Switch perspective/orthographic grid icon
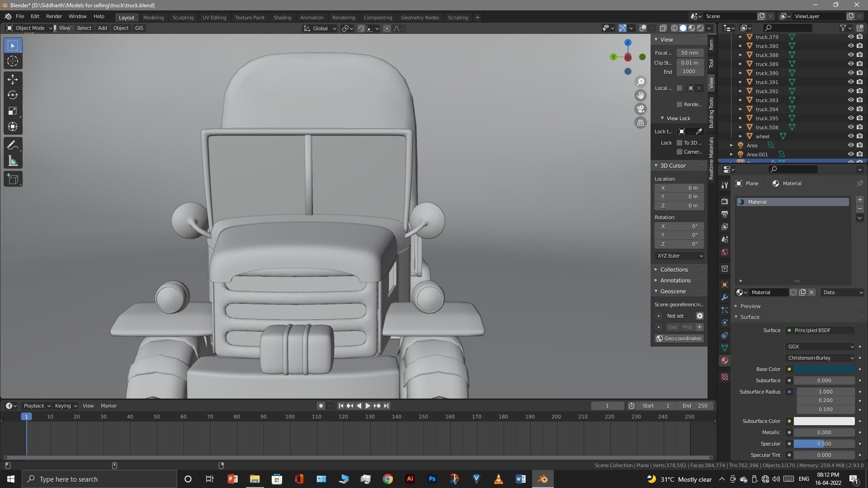This screenshot has height=488, width=868. (x=641, y=122)
